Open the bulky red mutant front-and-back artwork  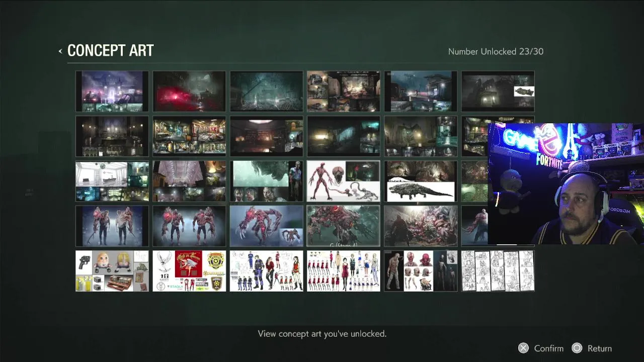tap(189, 226)
